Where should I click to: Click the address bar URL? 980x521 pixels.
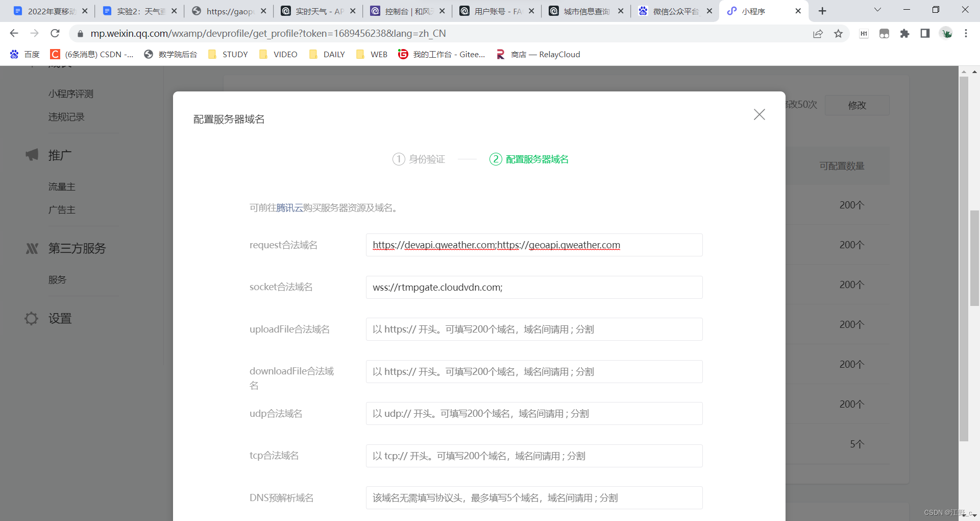(268, 33)
